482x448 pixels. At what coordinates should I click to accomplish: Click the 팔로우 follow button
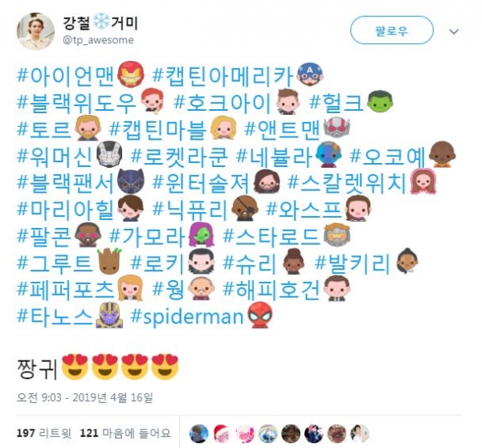[x=392, y=31]
